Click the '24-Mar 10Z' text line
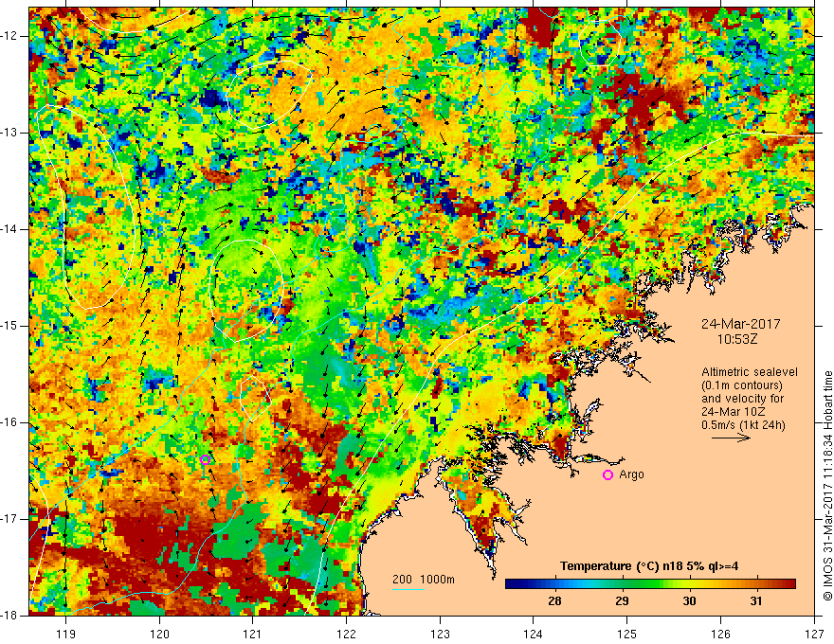The image size is (834, 644). click(x=735, y=412)
